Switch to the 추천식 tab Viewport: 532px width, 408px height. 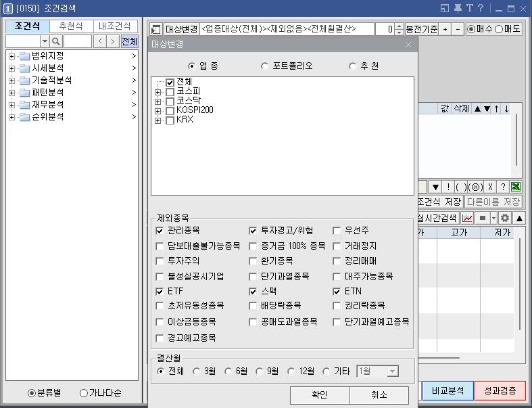71,26
